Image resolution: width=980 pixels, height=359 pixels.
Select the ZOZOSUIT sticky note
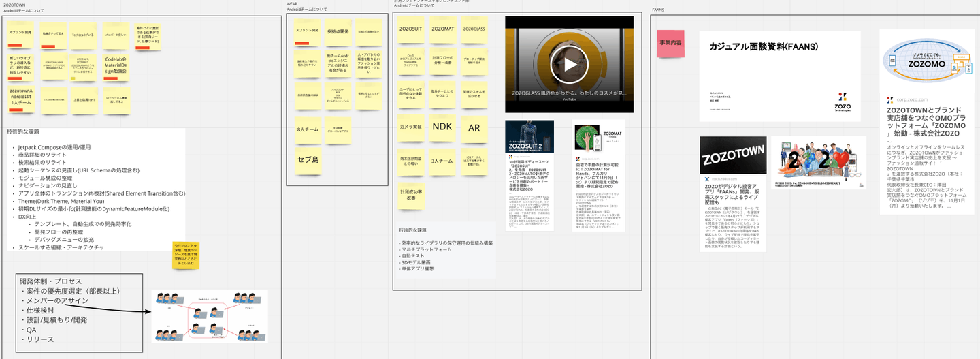point(411,29)
